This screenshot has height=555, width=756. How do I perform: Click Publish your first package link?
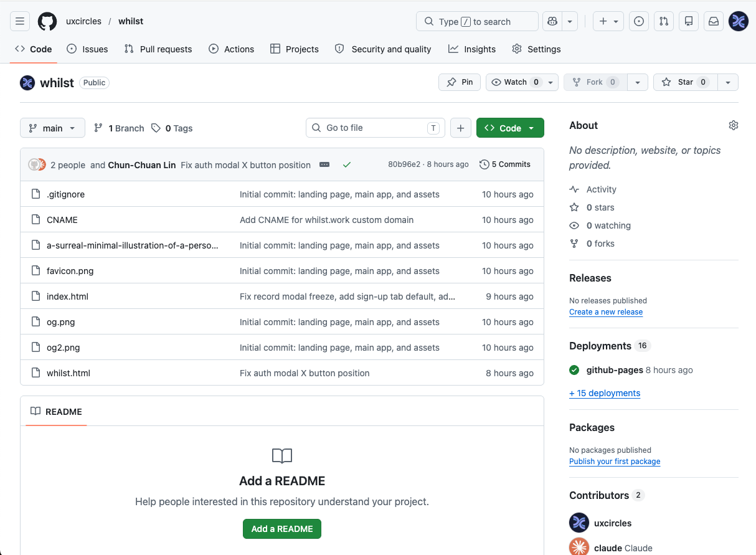615,462
